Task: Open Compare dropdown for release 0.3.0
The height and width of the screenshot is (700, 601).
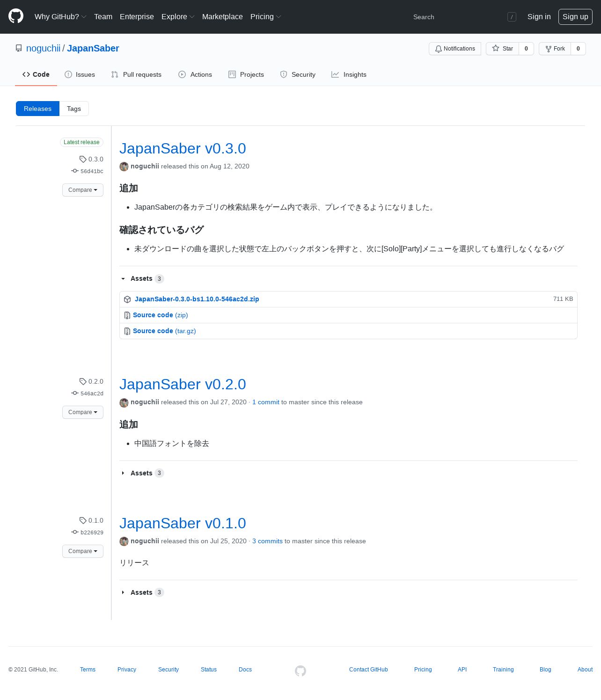Action: (x=83, y=190)
